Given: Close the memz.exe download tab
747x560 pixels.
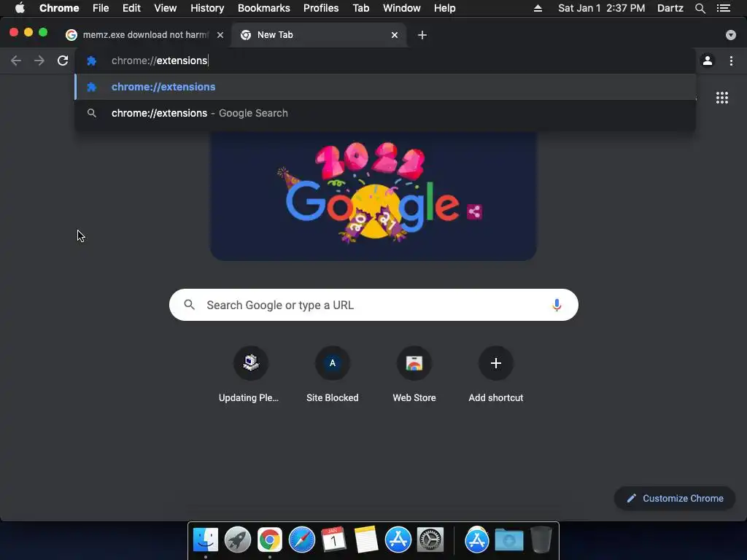Looking at the screenshot, I should point(220,35).
